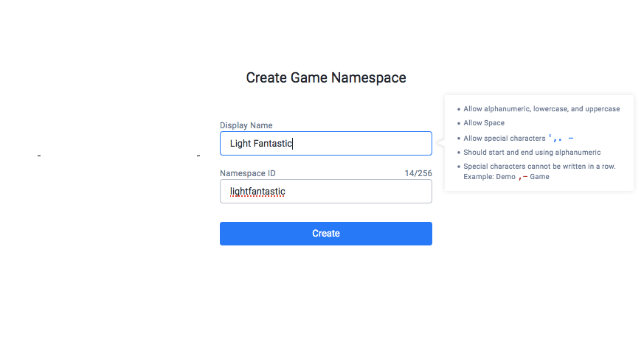Viewport: 644px width, 356px height.
Task: Click 'Allow alphanumeric, lowercase, and uppercase' hint
Action: (x=541, y=108)
